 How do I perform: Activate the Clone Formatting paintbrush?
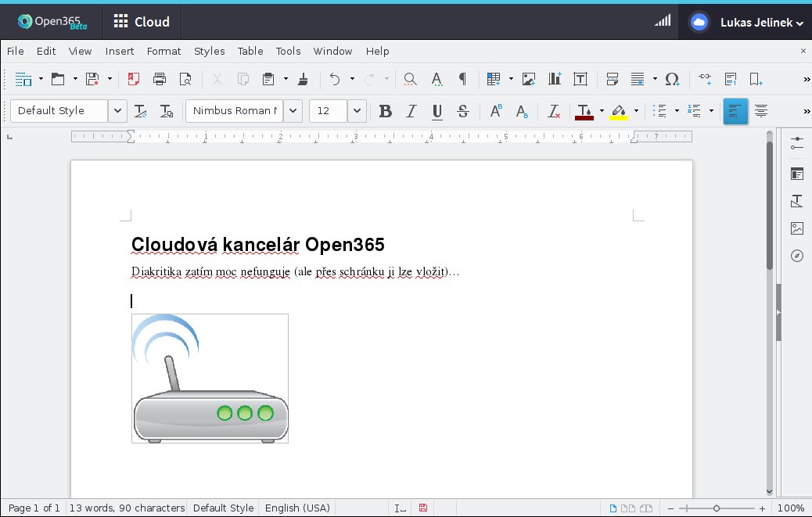pos(303,79)
